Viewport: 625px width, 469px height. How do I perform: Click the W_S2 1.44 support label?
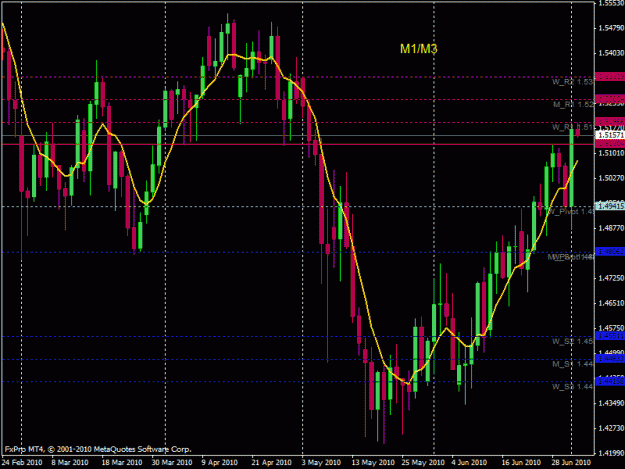(x=572, y=387)
